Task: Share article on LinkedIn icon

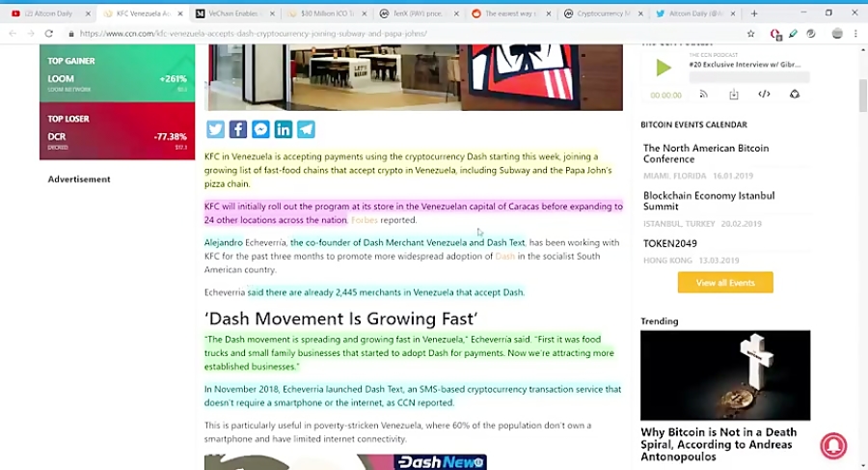Action: pos(284,129)
